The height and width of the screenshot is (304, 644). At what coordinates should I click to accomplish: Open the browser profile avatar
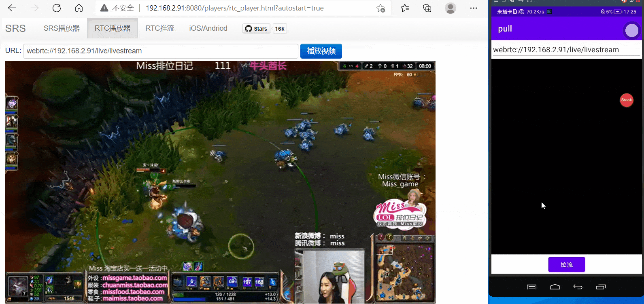451,8
